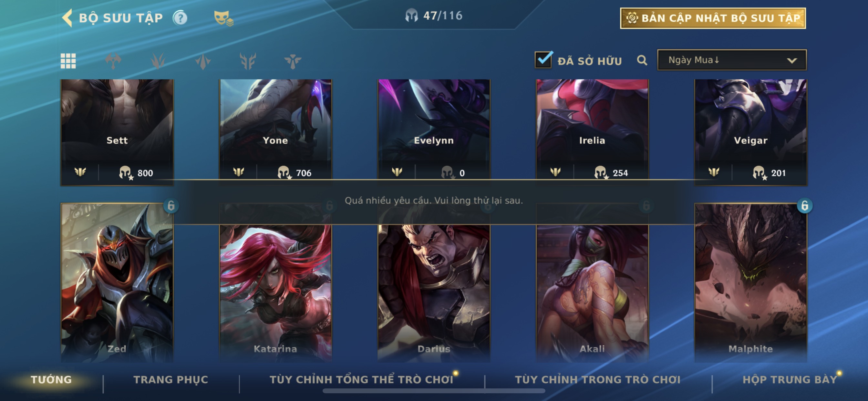Expand the Ngày Mua sort dropdown

click(732, 60)
